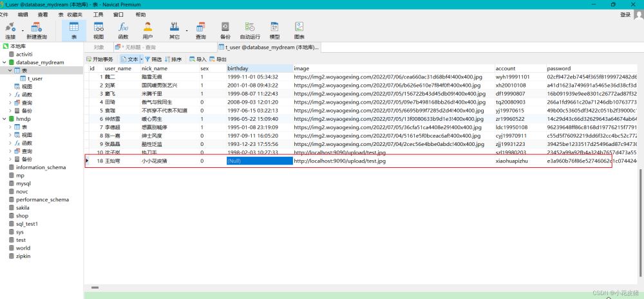Click the 登录 login link
This screenshot has width=644, height=299.
click(x=625, y=14)
